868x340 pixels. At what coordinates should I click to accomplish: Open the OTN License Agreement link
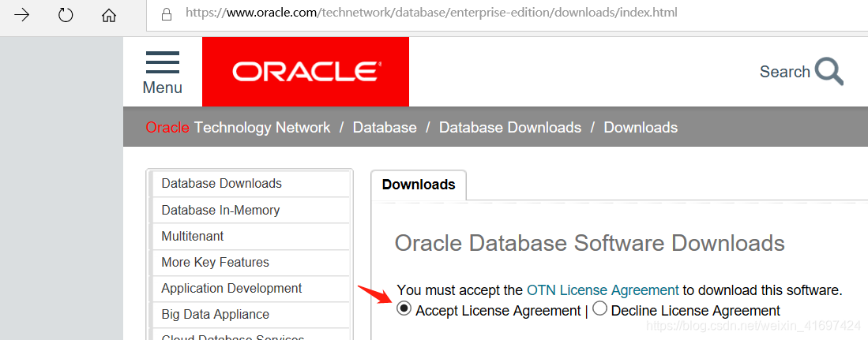pyautogui.click(x=603, y=290)
